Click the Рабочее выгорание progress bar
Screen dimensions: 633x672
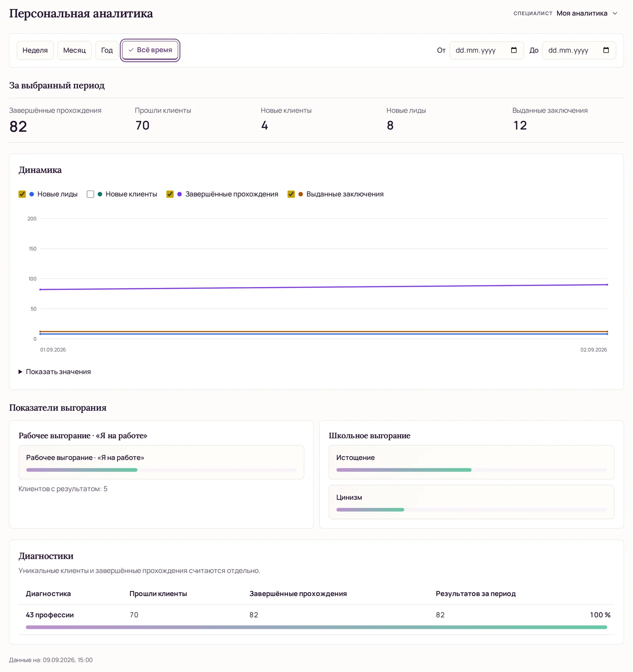pyautogui.click(x=161, y=470)
